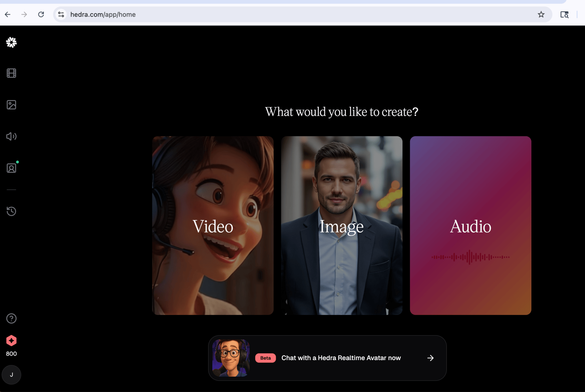Open the audio speaker sidebar icon
Viewport: 585px width, 392px height.
click(x=11, y=136)
